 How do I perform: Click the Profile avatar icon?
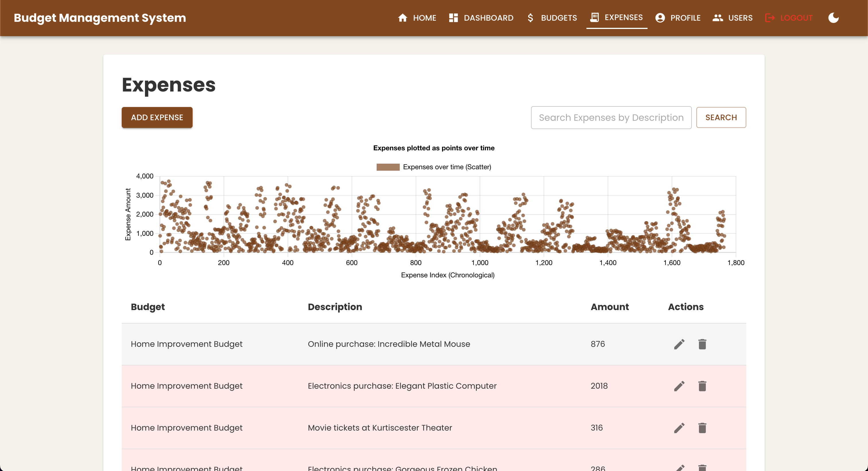click(660, 17)
